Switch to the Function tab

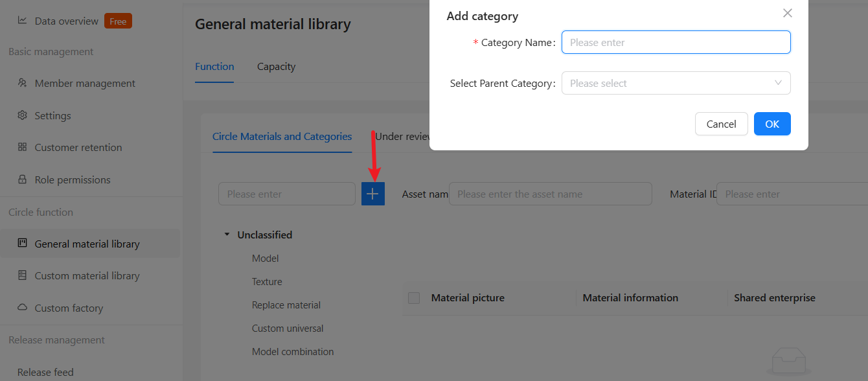point(214,66)
